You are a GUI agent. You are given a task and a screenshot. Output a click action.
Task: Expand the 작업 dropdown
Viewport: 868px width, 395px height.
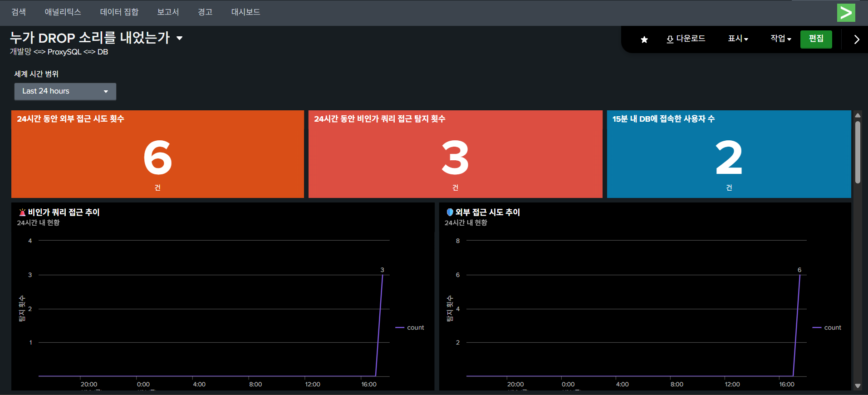[780, 39]
